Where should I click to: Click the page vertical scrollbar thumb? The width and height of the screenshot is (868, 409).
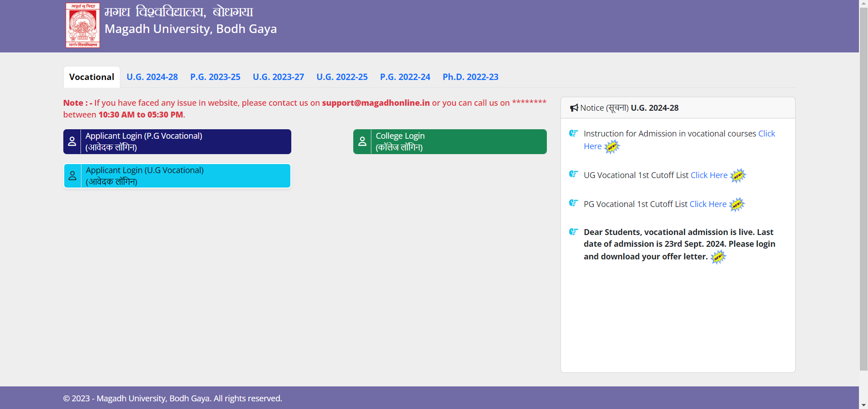[x=863, y=189]
